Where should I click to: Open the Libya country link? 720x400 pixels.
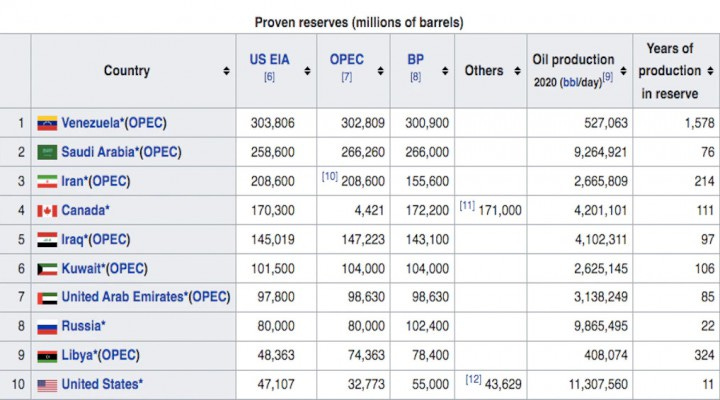(77, 355)
